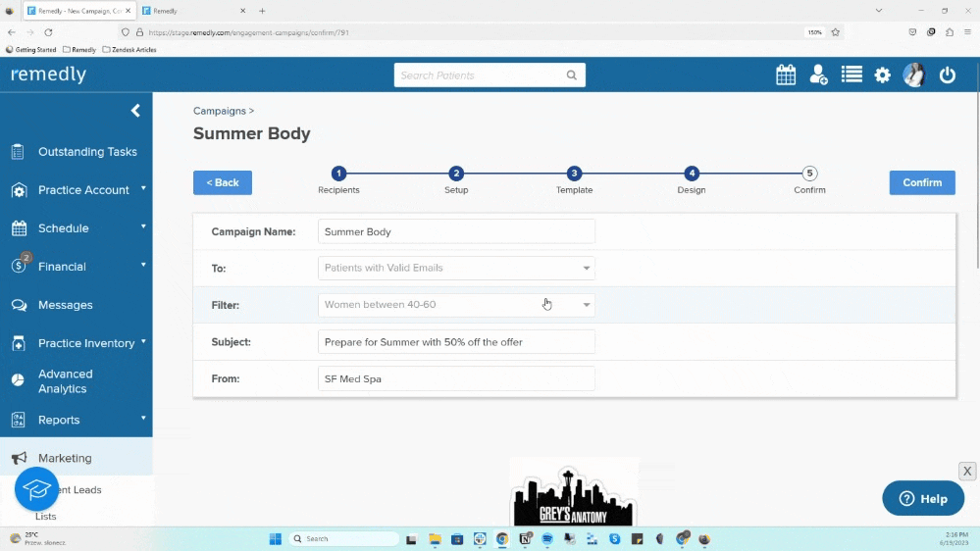Image resolution: width=980 pixels, height=551 pixels.
Task: Click the Messages chat bubble icon
Action: click(x=19, y=305)
